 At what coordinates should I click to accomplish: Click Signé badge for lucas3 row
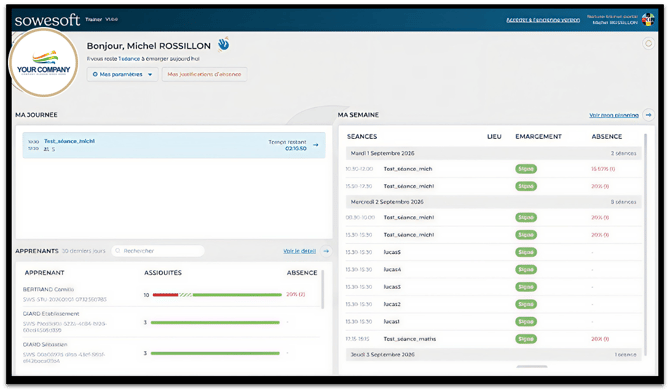click(526, 287)
